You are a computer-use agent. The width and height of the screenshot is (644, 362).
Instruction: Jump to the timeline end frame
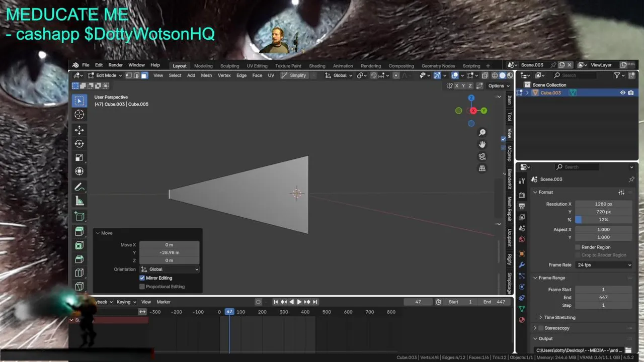click(x=315, y=302)
